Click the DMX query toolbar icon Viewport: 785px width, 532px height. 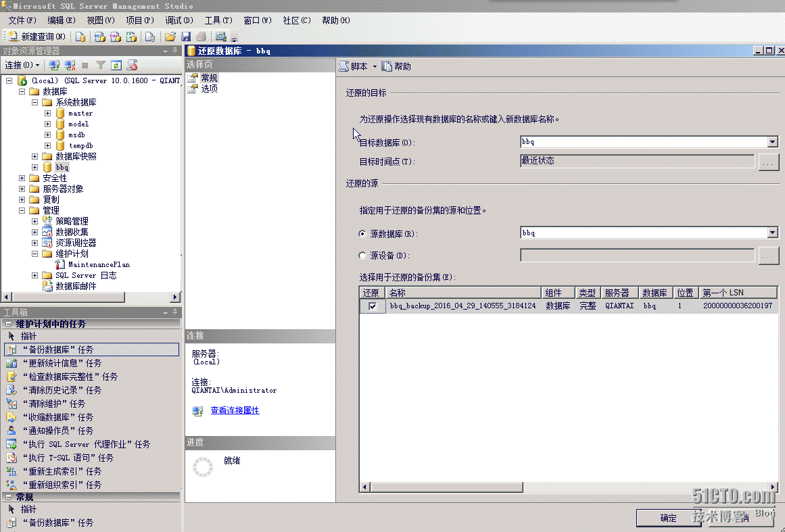click(115, 37)
